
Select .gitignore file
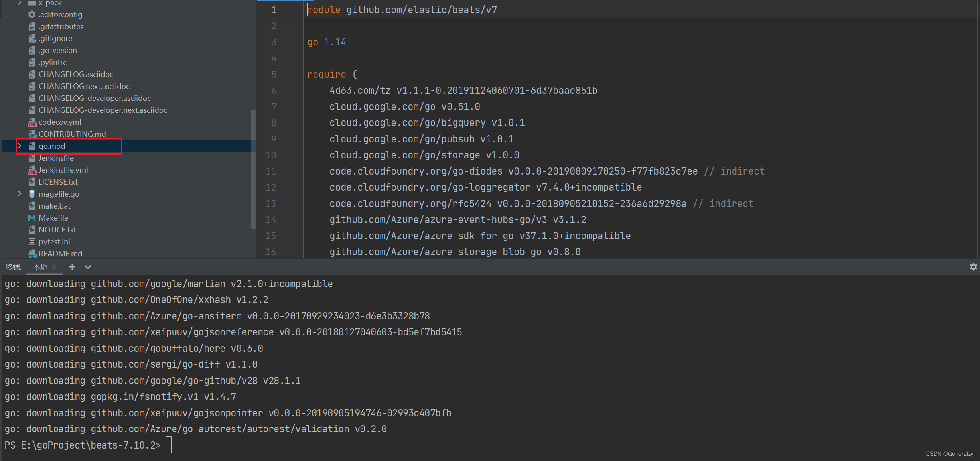click(x=55, y=38)
